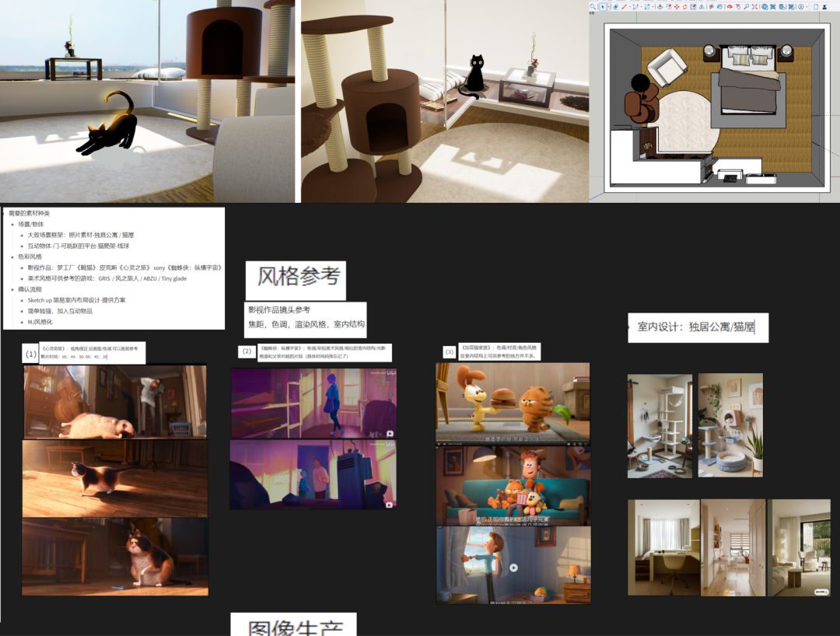Click the (1) number label
The width and height of the screenshot is (840, 636).
31,354
